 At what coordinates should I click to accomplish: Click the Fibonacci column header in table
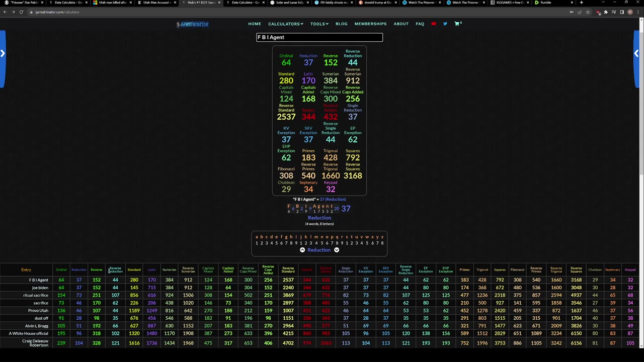[517, 270]
